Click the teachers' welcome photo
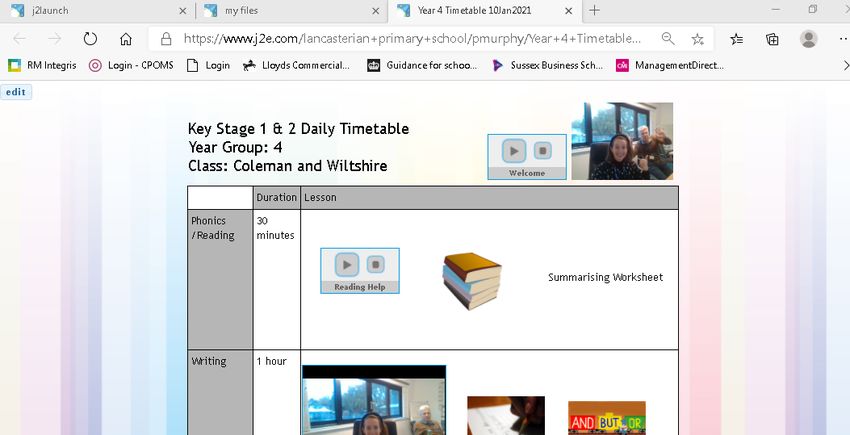 622,141
